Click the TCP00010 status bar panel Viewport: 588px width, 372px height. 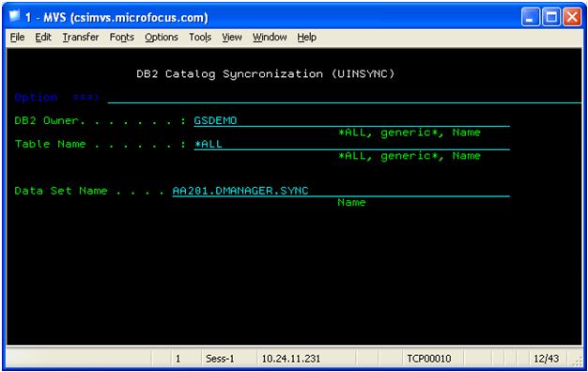[x=429, y=359]
